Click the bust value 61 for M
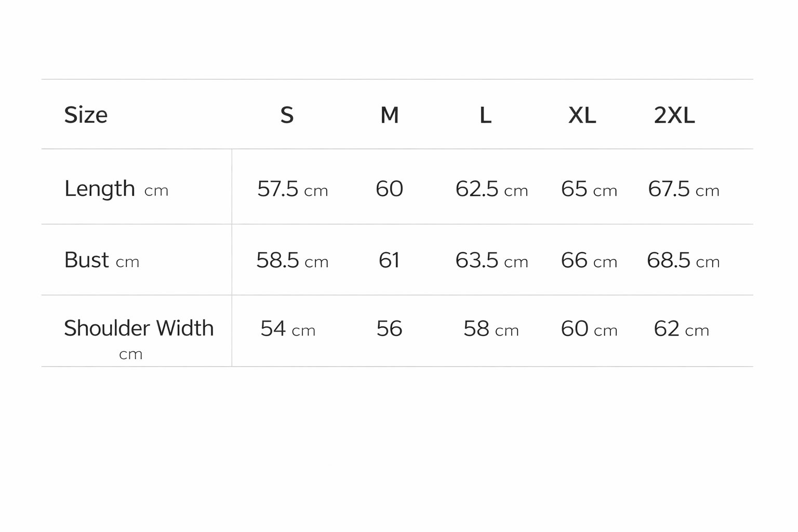 click(389, 260)
